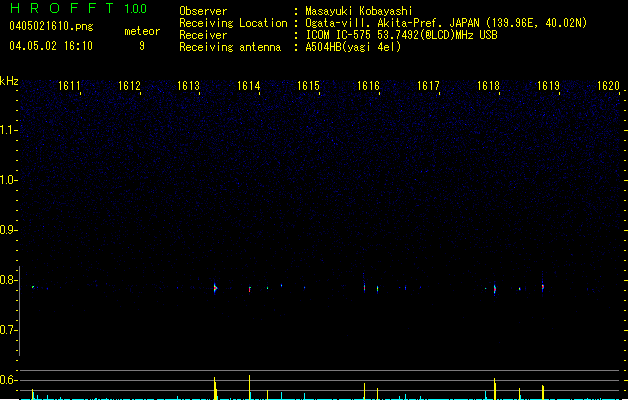Click the 1615 time axis label
This screenshot has width=629, height=400.
click(308, 86)
